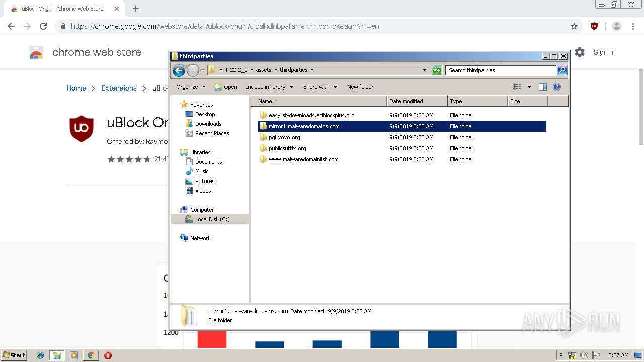Expand the arrow after assets breadcrumb

[x=276, y=70]
